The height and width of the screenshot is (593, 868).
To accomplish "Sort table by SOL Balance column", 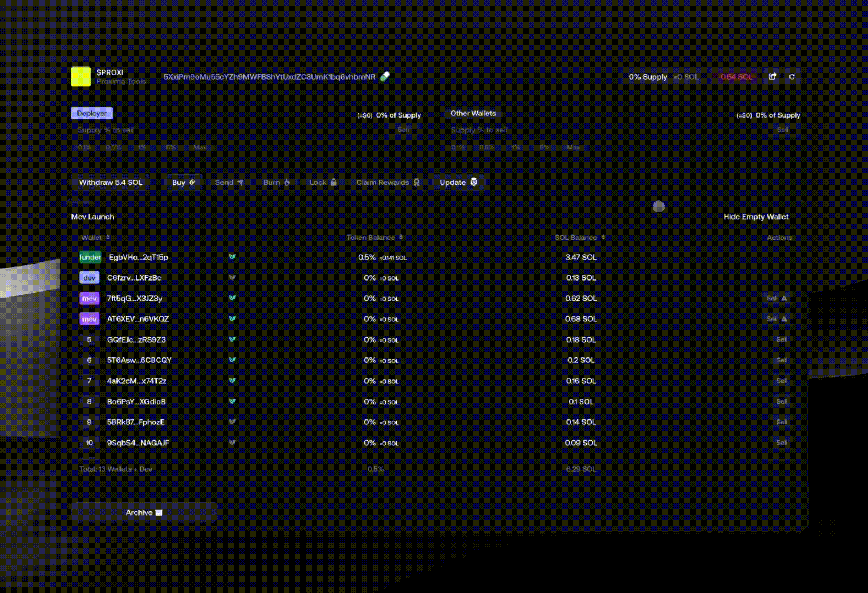I will [580, 237].
